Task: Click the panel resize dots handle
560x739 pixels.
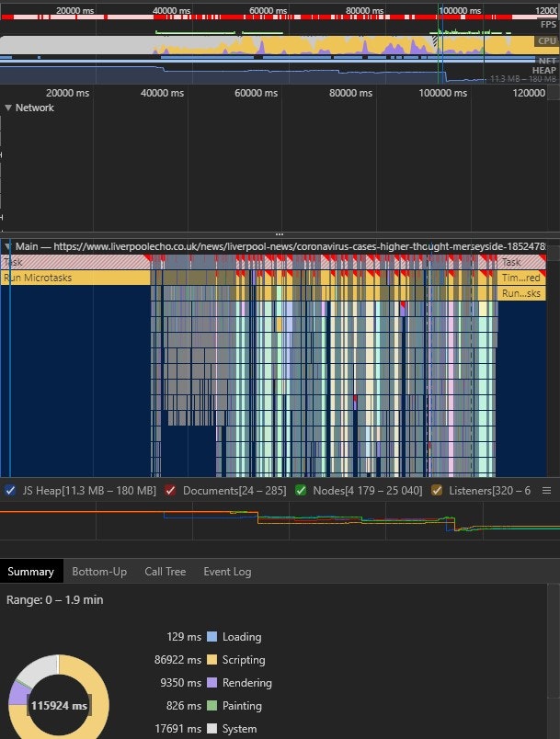Action: pyautogui.click(x=280, y=234)
